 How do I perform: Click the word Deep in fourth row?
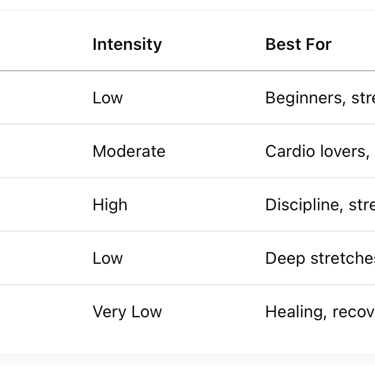click(x=285, y=259)
